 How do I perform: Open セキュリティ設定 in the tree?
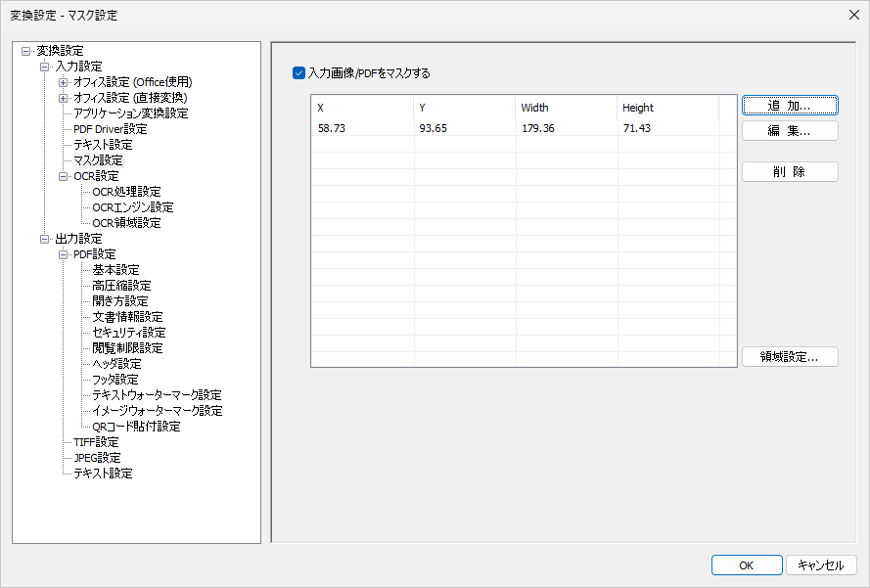tap(129, 333)
